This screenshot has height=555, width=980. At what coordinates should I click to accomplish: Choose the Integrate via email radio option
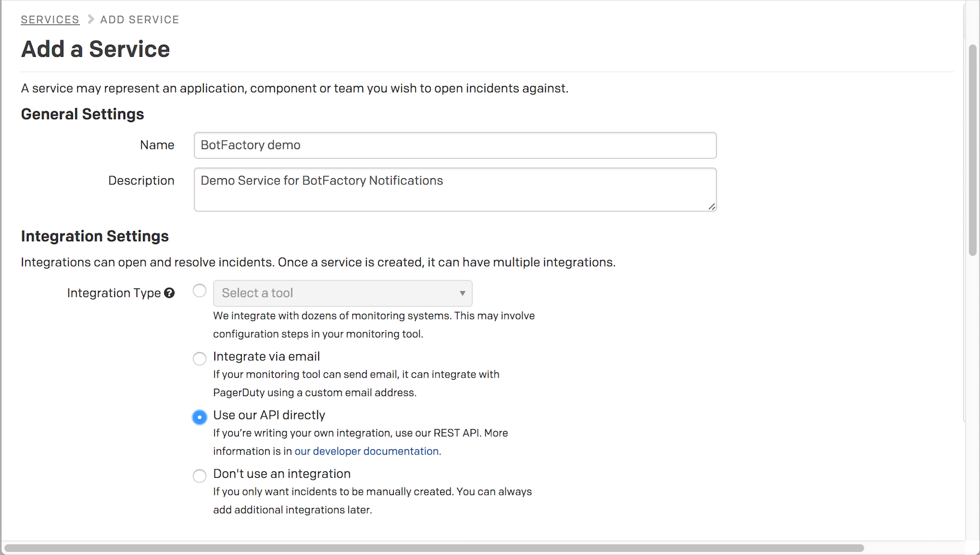[x=199, y=358]
